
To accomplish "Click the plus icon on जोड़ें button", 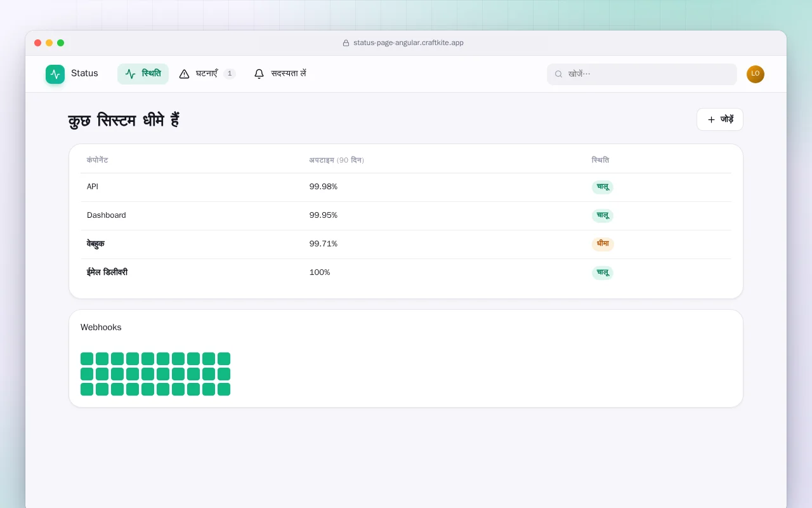I will (x=711, y=119).
